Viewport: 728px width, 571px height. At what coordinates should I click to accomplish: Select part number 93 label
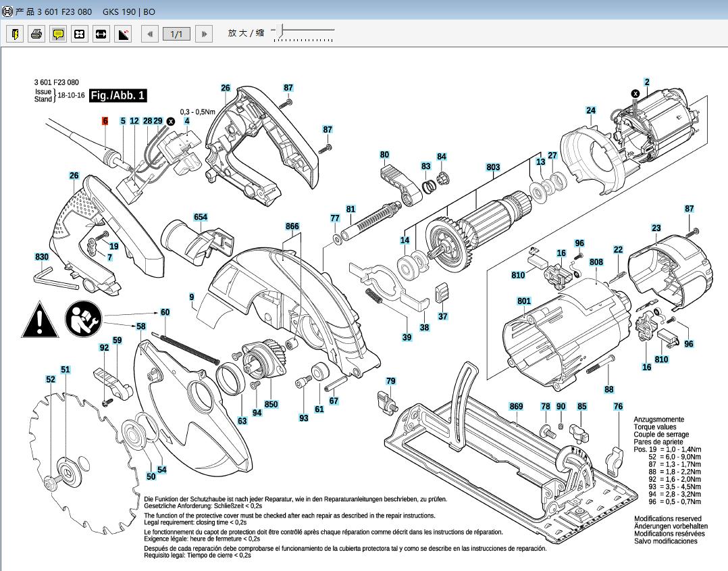(304, 418)
